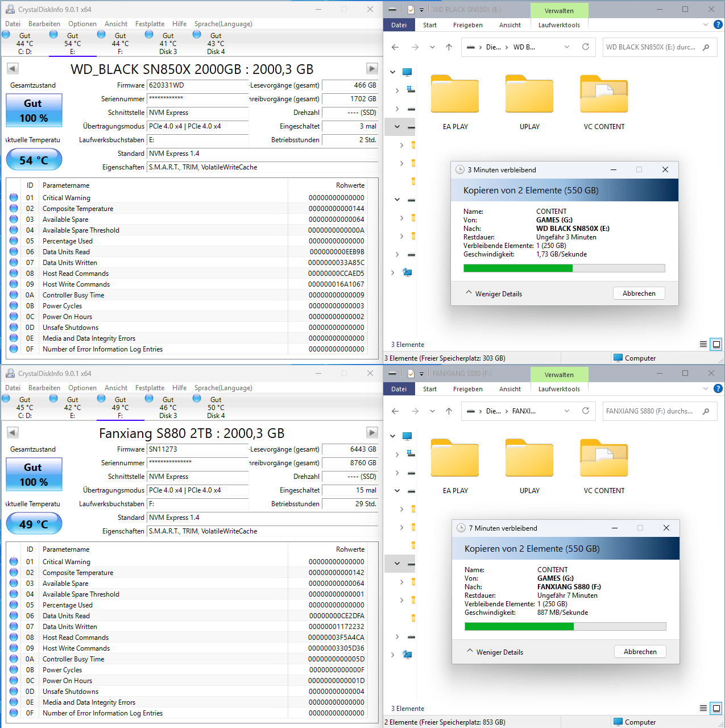Screen dimensions: 725x728
Task: Go forward in FANXIANG explorer
Action: [415, 411]
